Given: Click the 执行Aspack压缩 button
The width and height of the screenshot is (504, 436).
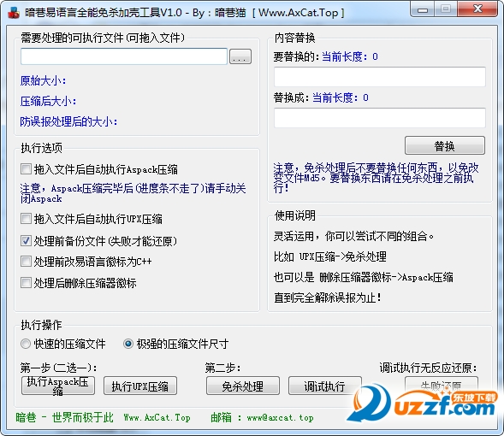Looking at the screenshot, I should [x=58, y=386].
